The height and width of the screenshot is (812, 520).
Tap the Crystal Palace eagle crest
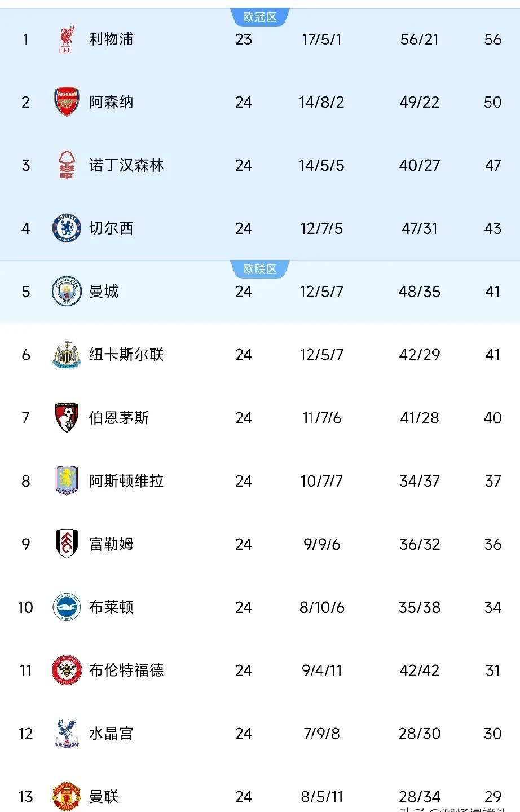(x=67, y=734)
